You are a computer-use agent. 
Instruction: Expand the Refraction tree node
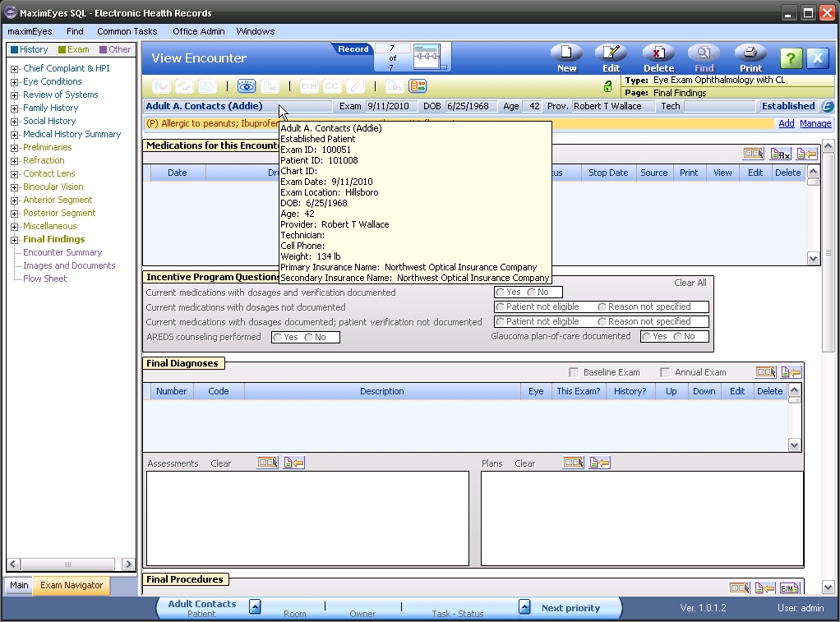(15, 161)
